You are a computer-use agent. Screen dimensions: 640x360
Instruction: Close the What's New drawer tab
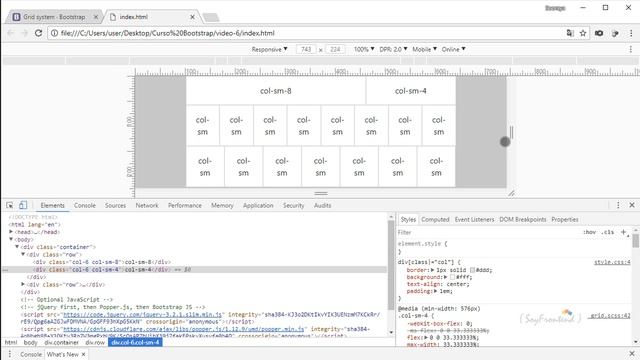click(x=83, y=354)
